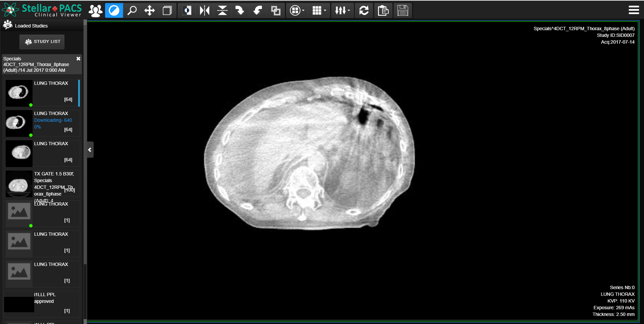Viewport: 644px width, 324px height.
Task: Click the refresh/reset view icon
Action: pyautogui.click(x=364, y=10)
